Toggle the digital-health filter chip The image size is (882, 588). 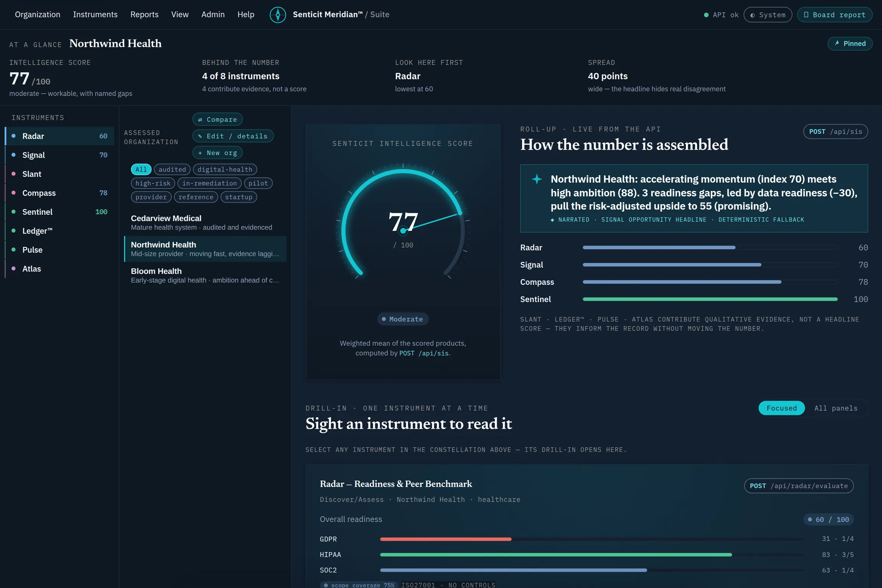coord(225,169)
